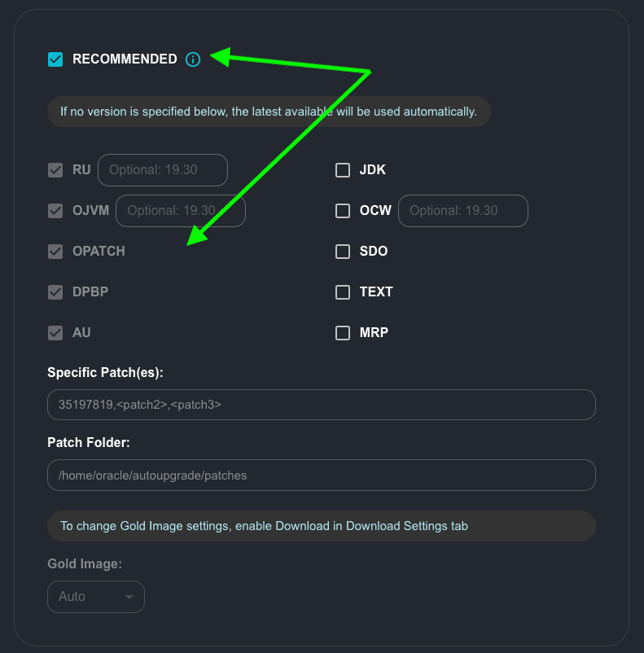Toggle the RU checkbox

click(55, 170)
